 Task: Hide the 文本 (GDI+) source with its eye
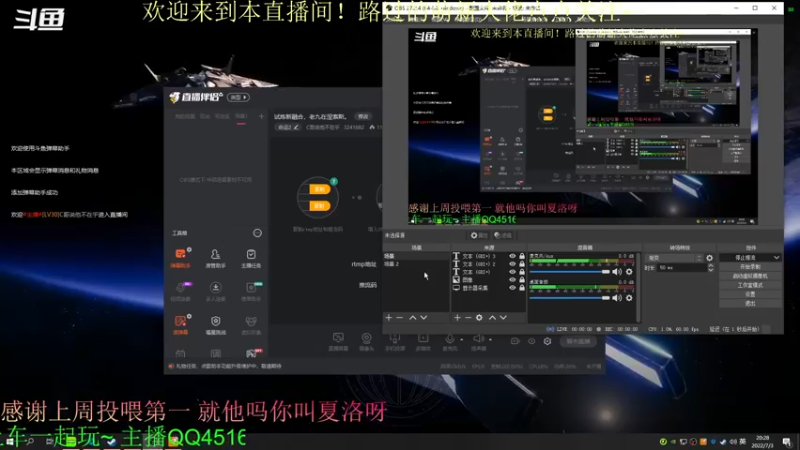512,272
